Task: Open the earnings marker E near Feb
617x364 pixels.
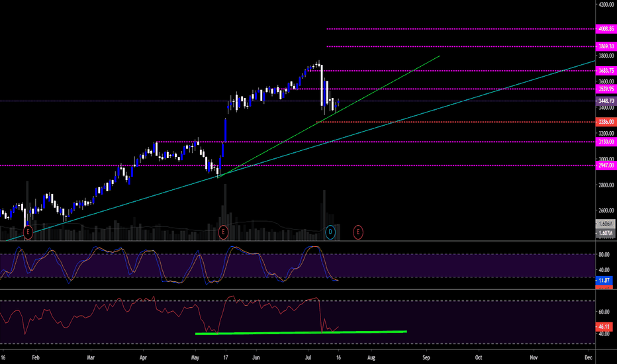Action: (28, 232)
